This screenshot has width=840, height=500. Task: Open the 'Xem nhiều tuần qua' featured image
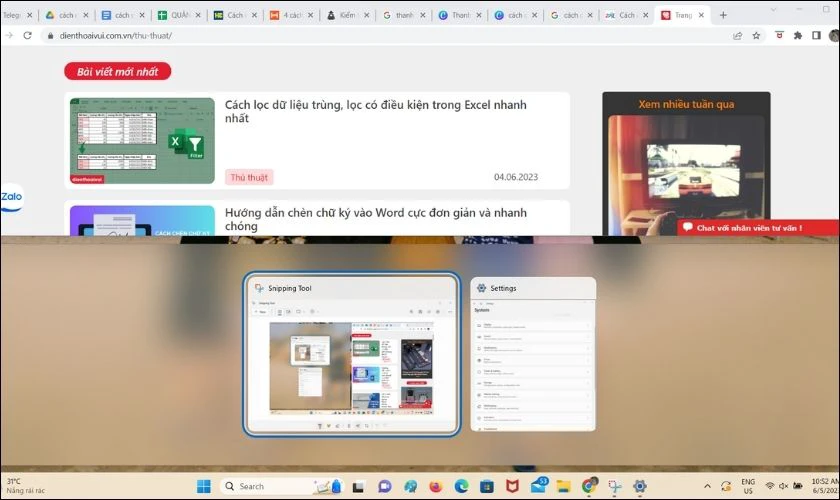(686, 175)
